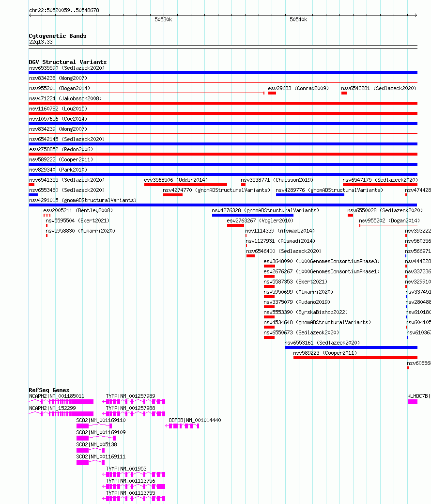Select the nsv5958830 (Almarri2020) label

[80, 231]
